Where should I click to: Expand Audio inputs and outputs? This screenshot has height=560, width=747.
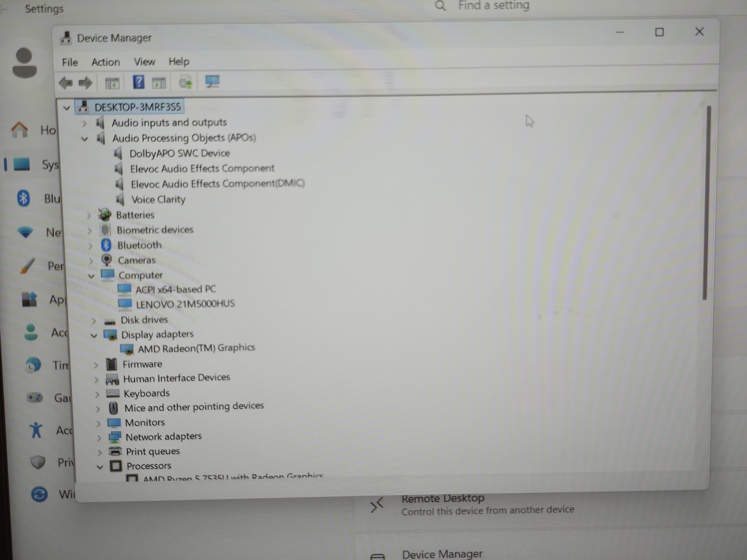pyautogui.click(x=84, y=124)
